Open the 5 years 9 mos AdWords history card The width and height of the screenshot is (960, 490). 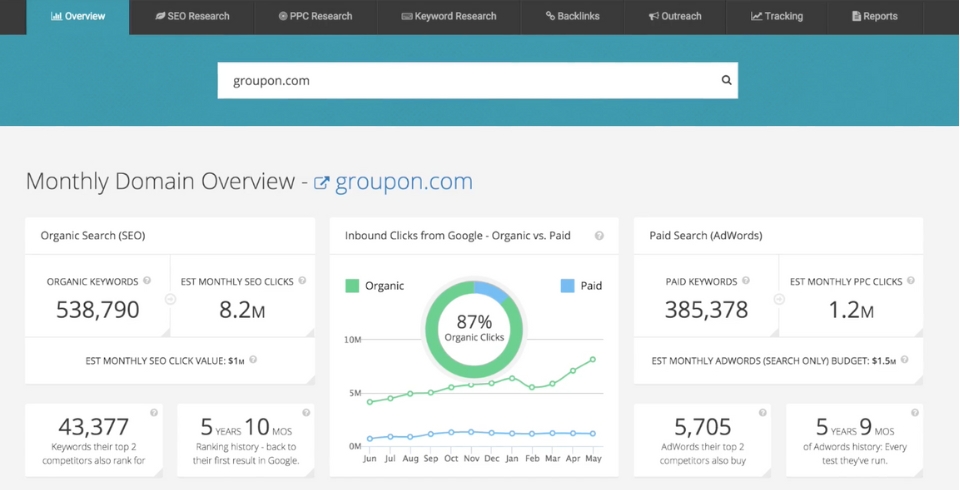point(855,440)
